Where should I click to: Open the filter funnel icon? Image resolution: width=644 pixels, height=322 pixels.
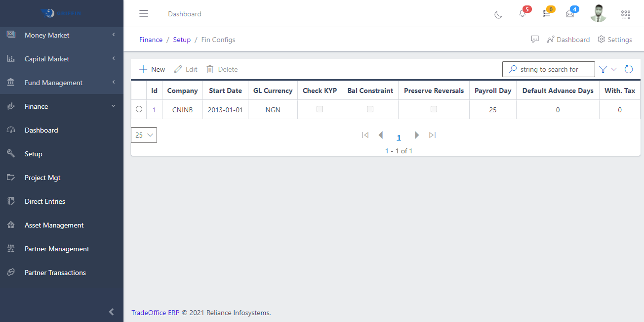pyautogui.click(x=603, y=69)
